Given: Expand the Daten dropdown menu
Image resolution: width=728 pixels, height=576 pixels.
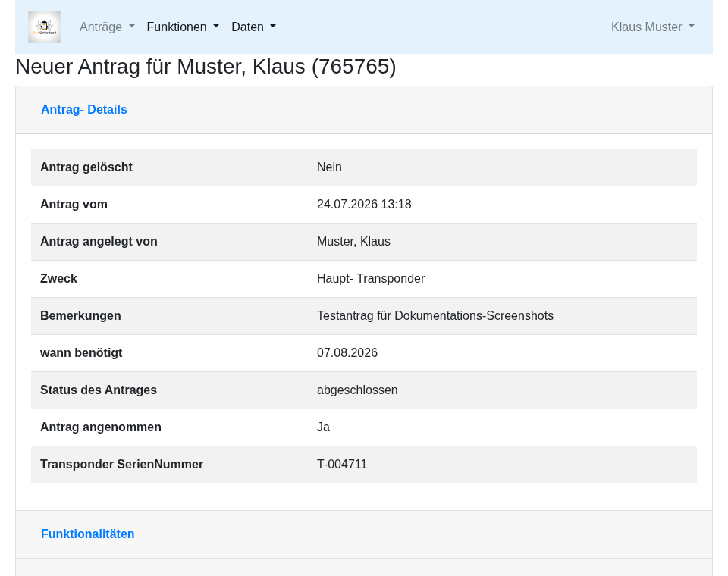Looking at the screenshot, I should pos(253,27).
